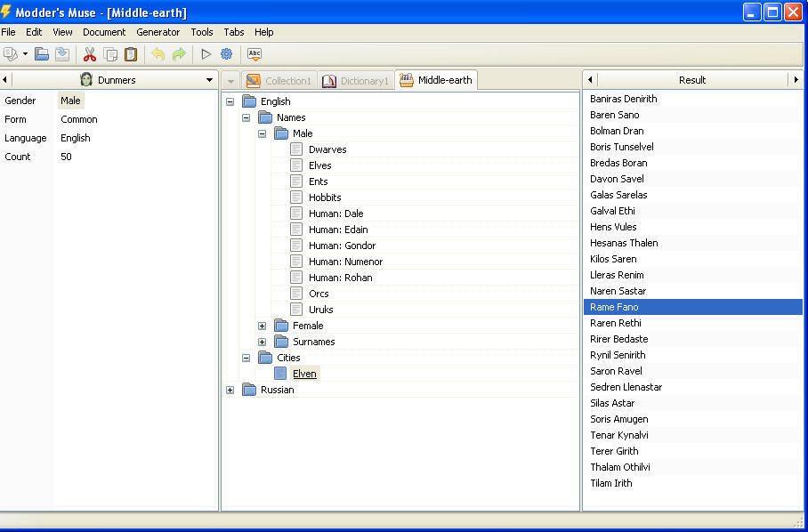
Task: Select the Uruks document
Action: pyautogui.click(x=320, y=309)
